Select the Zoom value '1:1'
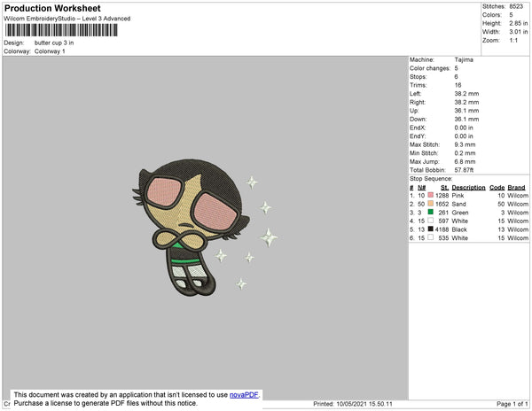This screenshot has width=532, height=411. coord(513,41)
